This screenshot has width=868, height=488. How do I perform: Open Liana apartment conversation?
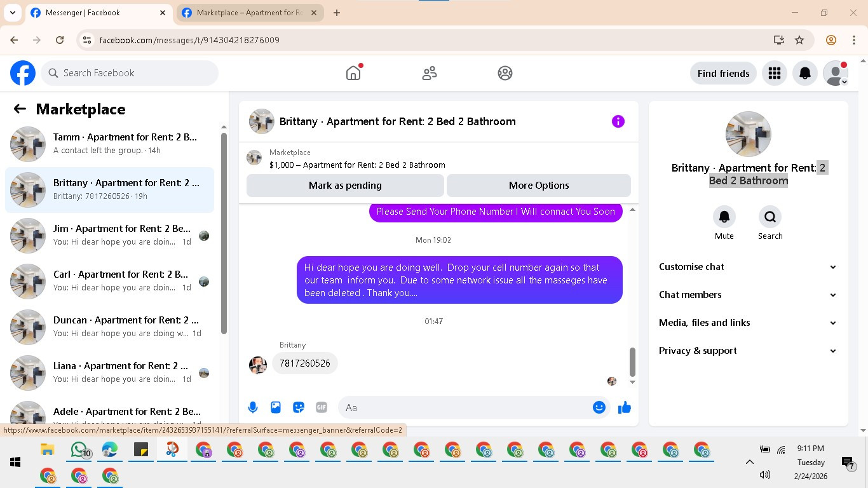point(110,372)
